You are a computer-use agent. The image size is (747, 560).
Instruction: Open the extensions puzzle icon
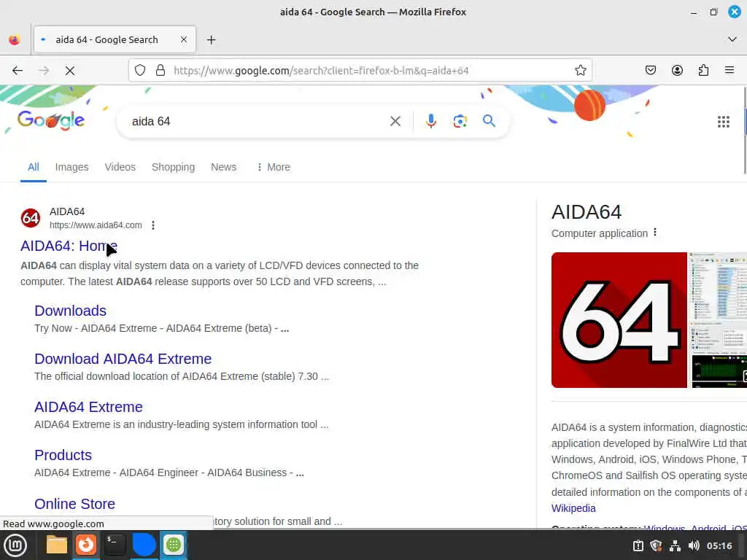[x=703, y=71]
